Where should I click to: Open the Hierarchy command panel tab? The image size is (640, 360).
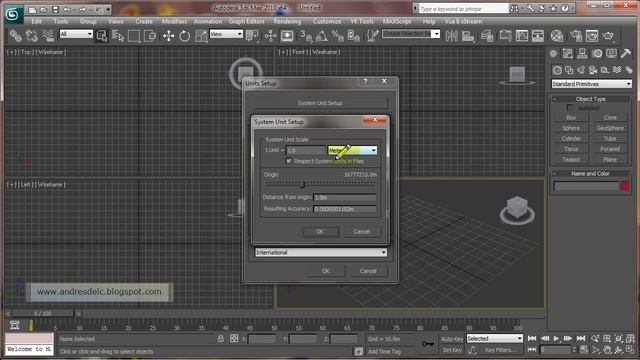tap(582, 53)
